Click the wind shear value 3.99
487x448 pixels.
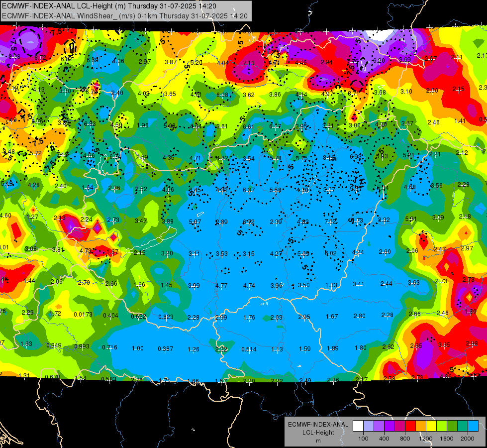(x=194, y=285)
